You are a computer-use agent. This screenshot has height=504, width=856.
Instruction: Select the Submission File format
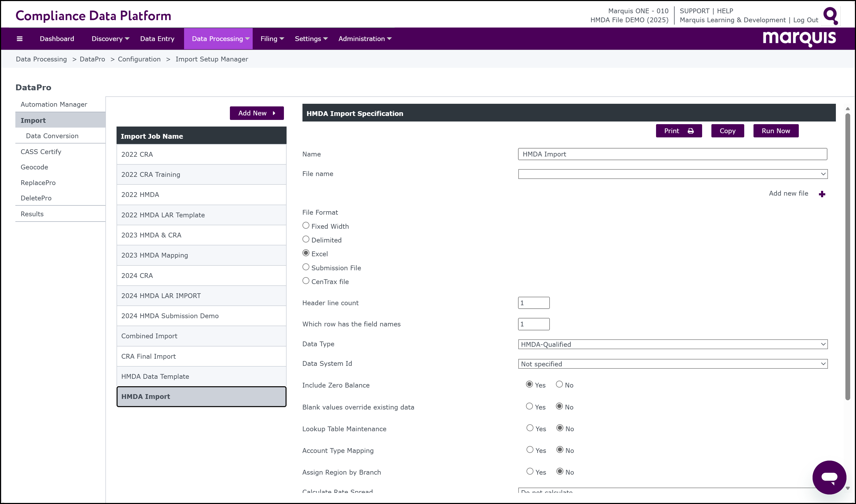pos(306,267)
